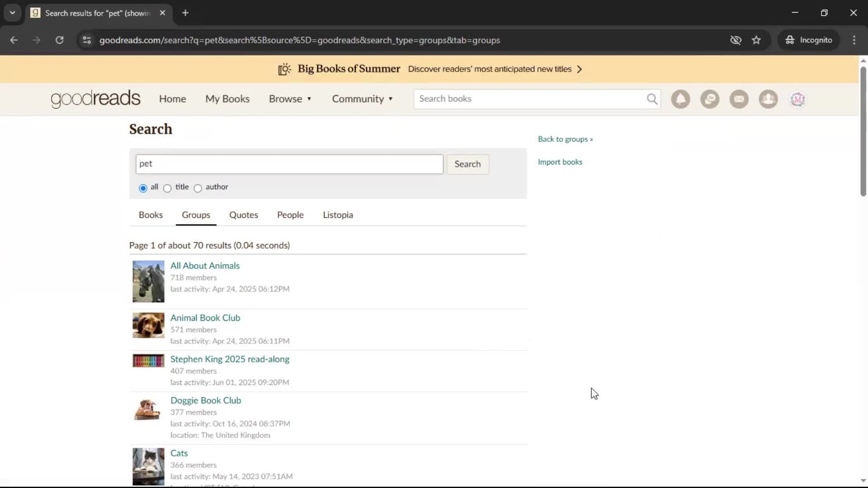Select the 'author' search radio button
Viewport: 868px width, 488px height.
(198, 188)
